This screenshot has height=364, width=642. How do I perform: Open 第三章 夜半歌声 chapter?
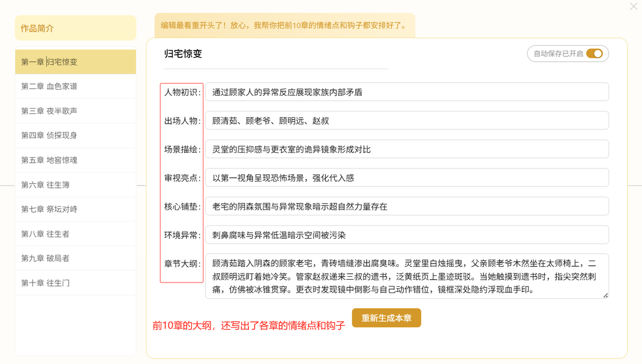pyautogui.click(x=76, y=111)
